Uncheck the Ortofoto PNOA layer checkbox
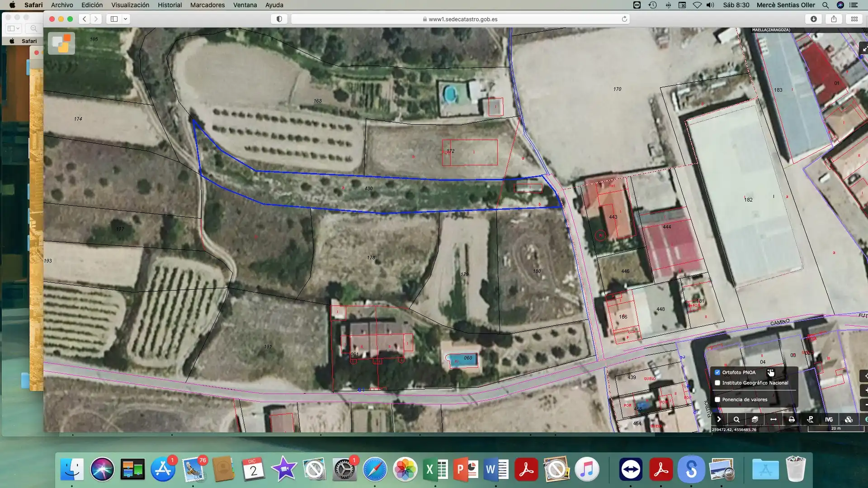The width and height of the screenshot is (868, 488). [x=717, y=372]
